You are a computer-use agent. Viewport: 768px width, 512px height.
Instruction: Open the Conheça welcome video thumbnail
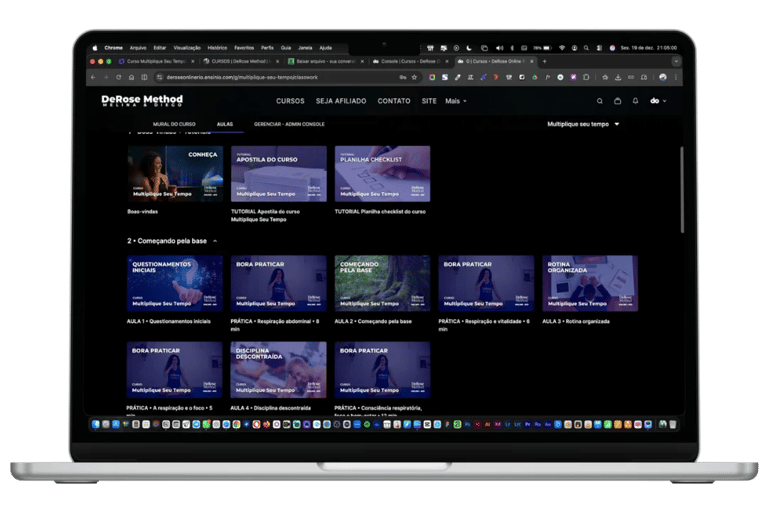click(x=175, y=173)
